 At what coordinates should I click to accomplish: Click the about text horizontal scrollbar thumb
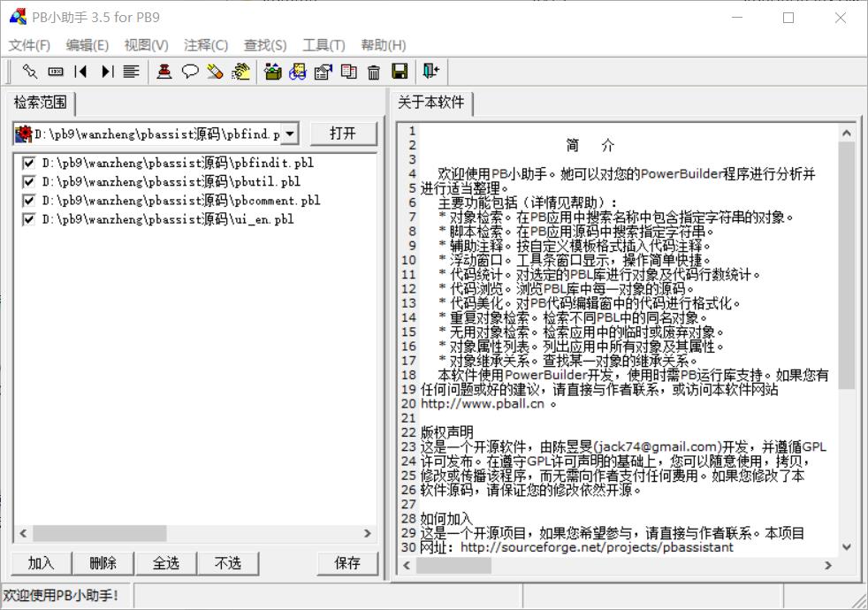click(x=453, y=565)
